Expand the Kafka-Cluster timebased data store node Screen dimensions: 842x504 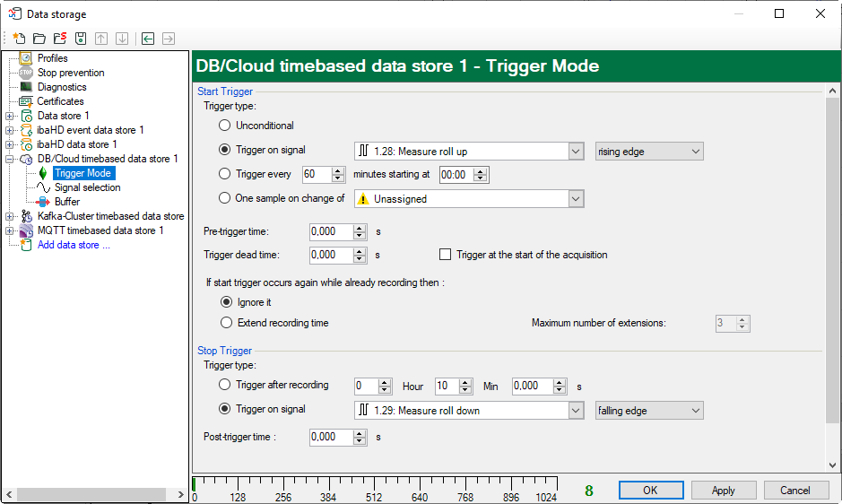[x=9, y=216]
